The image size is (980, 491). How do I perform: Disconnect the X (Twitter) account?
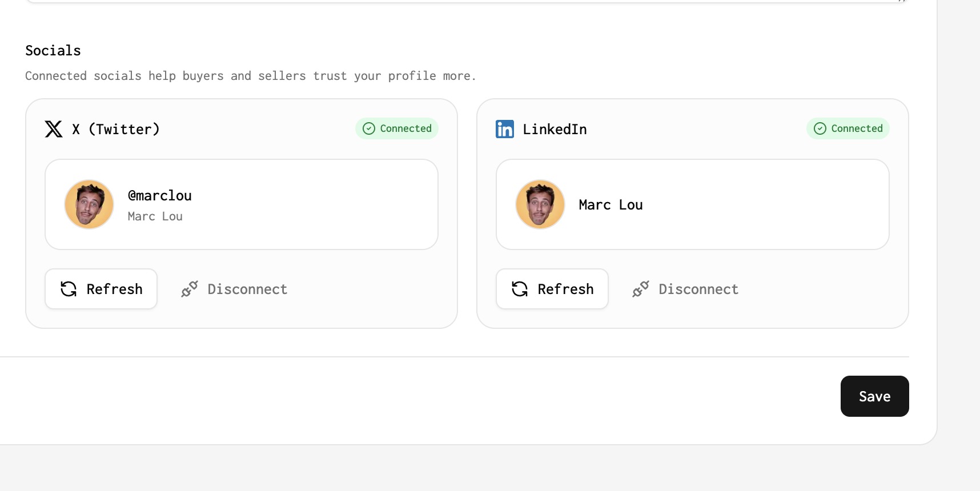click(247, 289)
